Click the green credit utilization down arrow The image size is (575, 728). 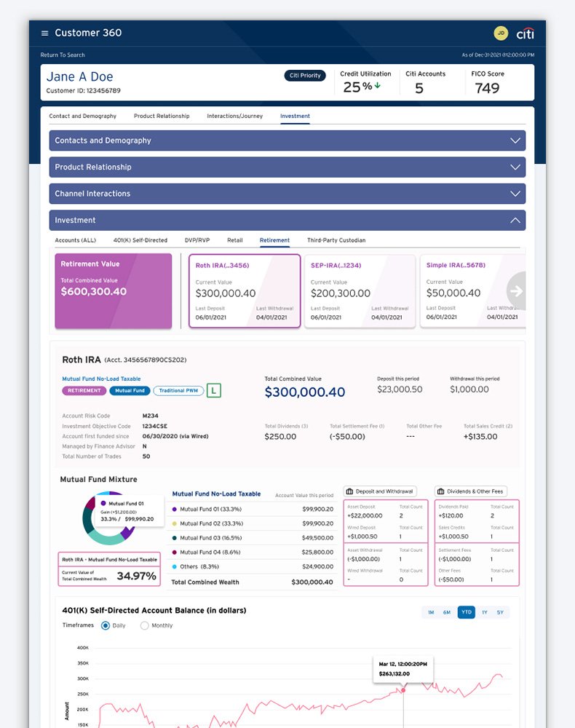point(378,85)
